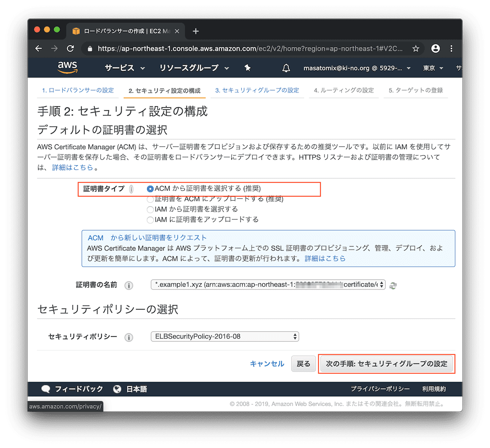Select IAM に証明書をアップロードする radio
Viewport: 490px width, 448px height.
pos(150,220)
